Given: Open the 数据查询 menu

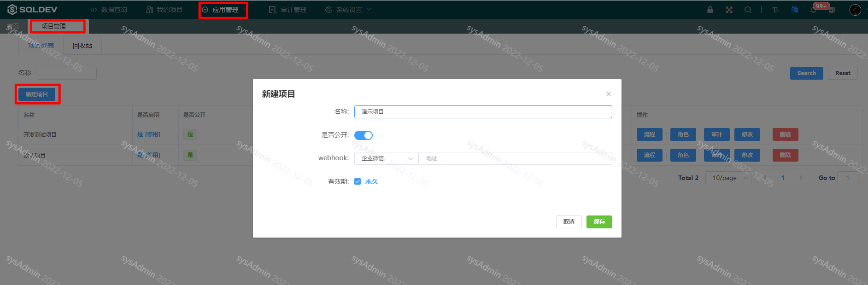Looking at the screenshot, I should pyautogui.click(x=109, y=10).
